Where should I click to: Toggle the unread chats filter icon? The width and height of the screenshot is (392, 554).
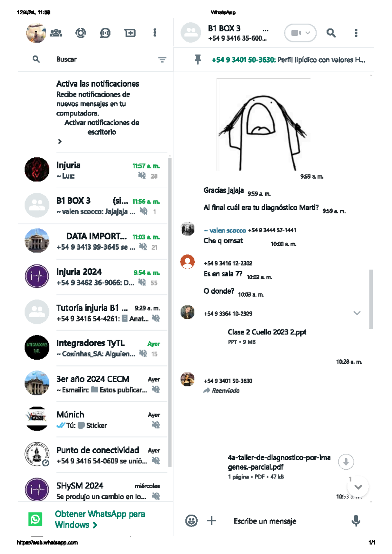pyautogui.click(x=162, y=59)
